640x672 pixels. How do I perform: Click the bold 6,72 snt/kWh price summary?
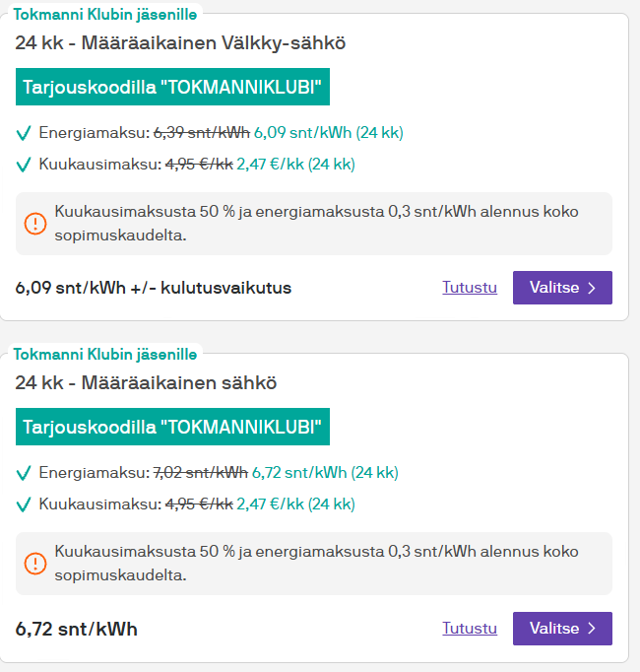(x=77, y=629)
